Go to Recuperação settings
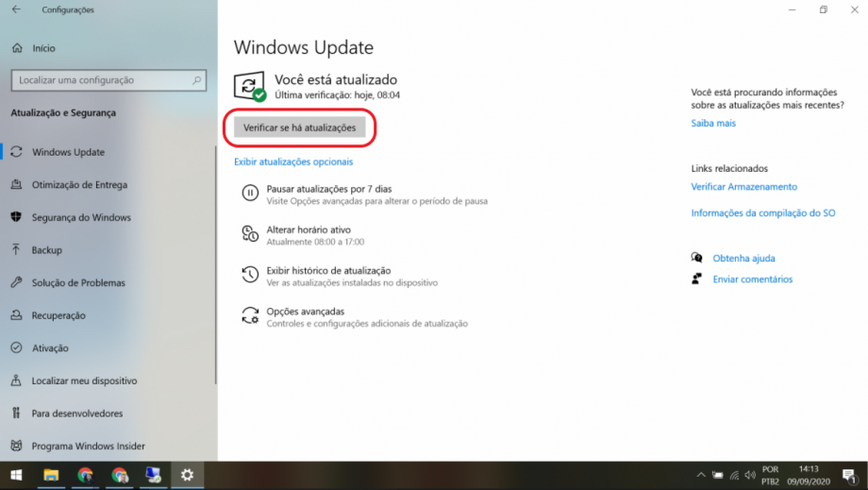This screenshot has width=868, height=490. click(58, 315)
